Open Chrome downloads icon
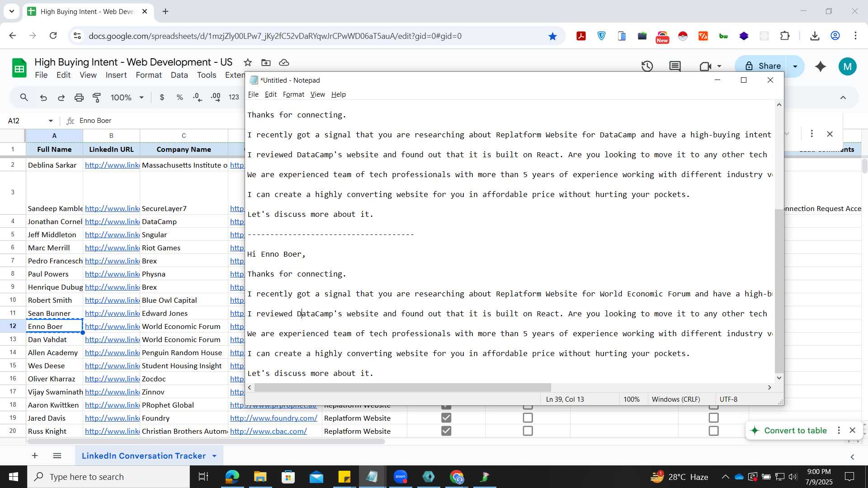868x488 pixels. coord(815,36)
